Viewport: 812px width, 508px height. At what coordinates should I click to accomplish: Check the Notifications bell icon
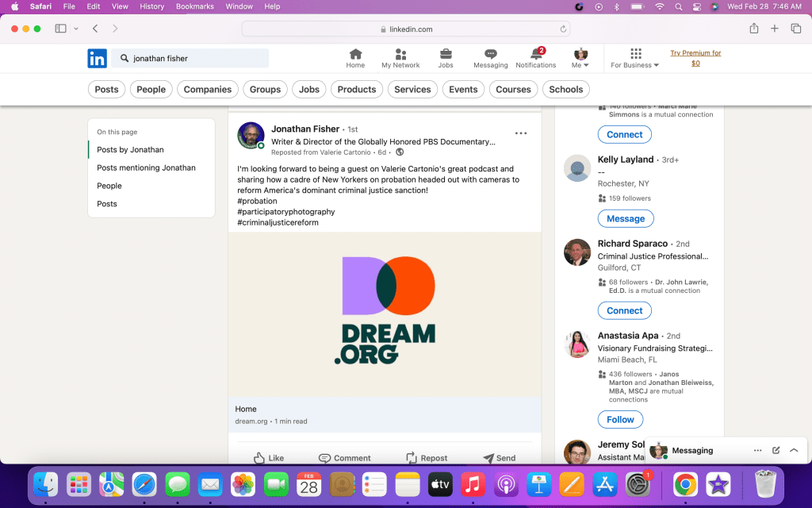point(535,54)
